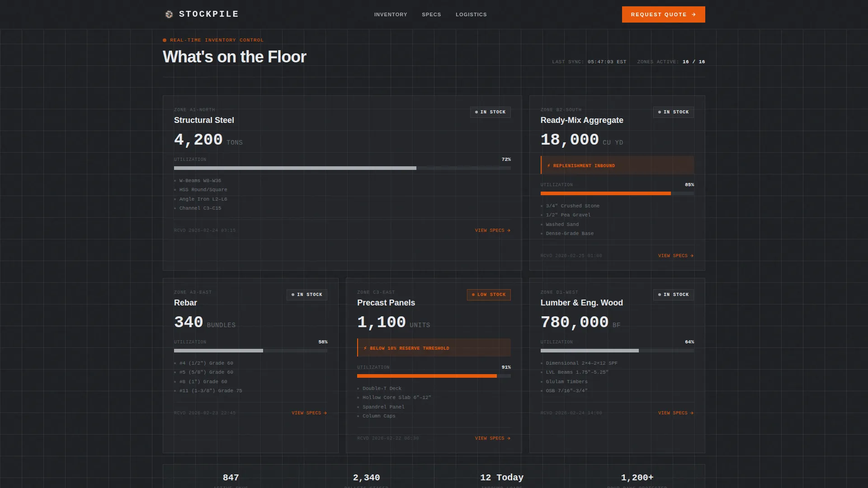Click HSS Round/Square list item
The image size is (868, 488).
point(203,190)
